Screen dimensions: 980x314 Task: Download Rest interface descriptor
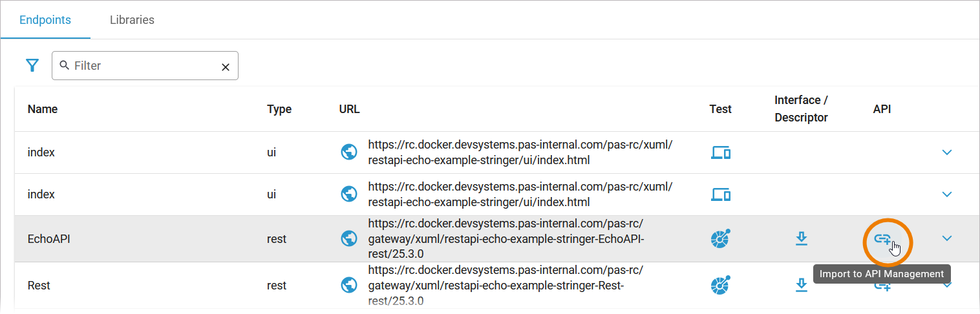801,285
